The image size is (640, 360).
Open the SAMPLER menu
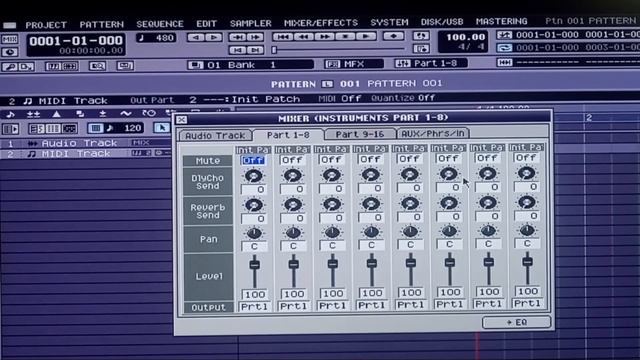point(250,23)
